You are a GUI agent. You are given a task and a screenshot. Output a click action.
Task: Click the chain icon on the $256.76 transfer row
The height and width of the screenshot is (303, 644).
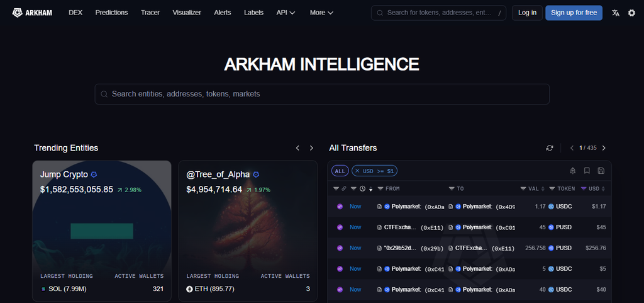click(340, 248)
